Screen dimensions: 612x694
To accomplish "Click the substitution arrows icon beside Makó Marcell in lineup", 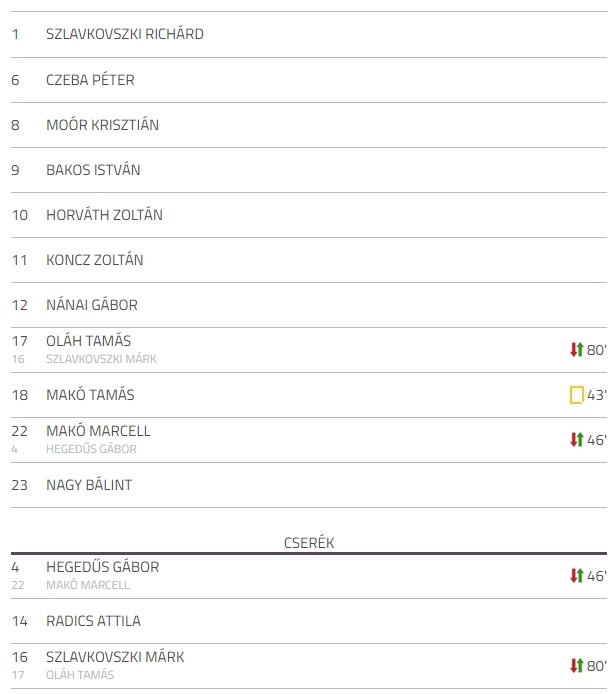I will pos(577,440).
